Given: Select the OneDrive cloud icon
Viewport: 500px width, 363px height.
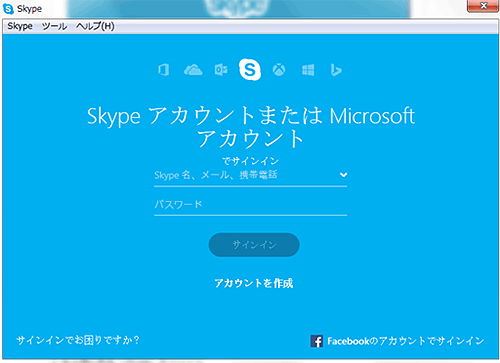Looking at the screenshot, I should click(x=193, y=70).
